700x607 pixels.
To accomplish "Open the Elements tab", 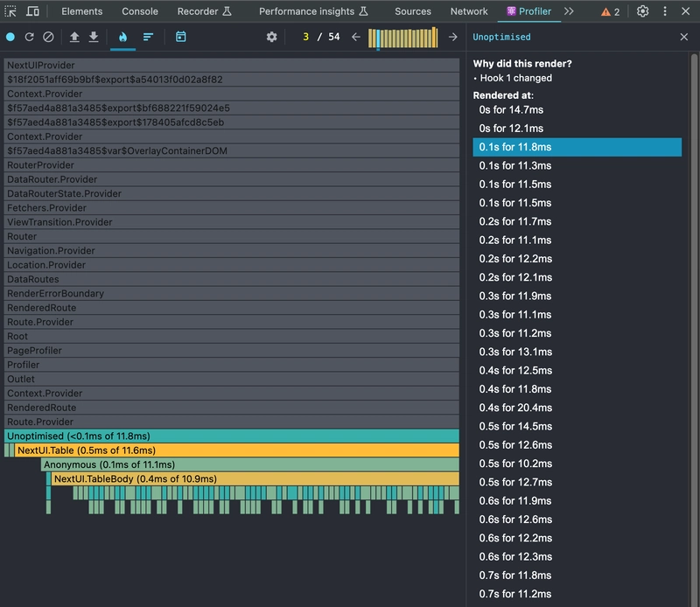I will coord(81,11).
